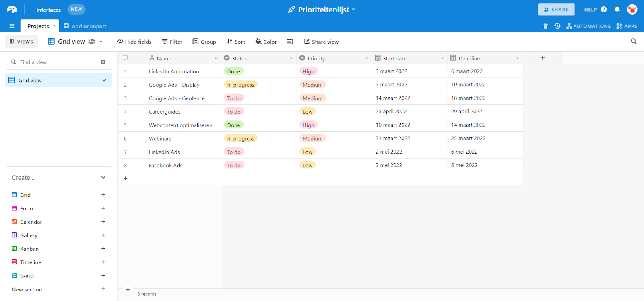Open the user account avatar
The height and width of the screenshot is (301, 644).
click(x=632, y=9)
